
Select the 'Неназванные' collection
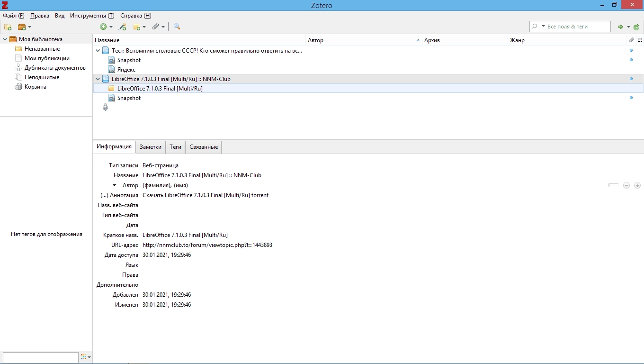[x=42, y=49]
